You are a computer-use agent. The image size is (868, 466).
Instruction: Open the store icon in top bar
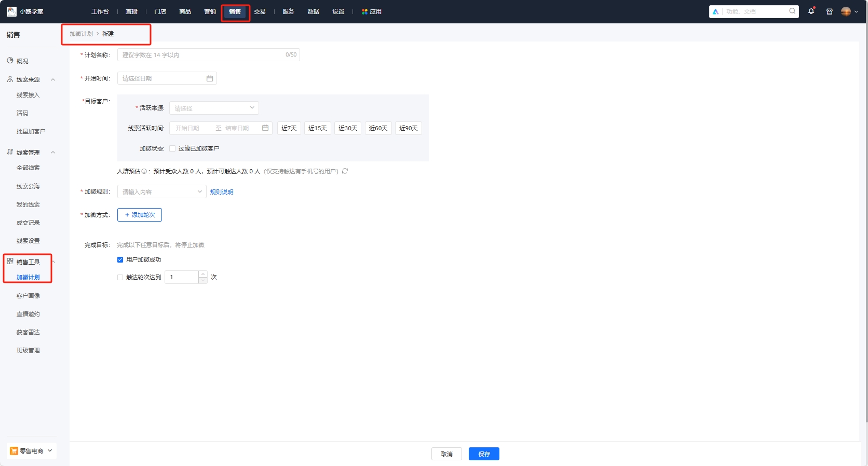point(830,11)
